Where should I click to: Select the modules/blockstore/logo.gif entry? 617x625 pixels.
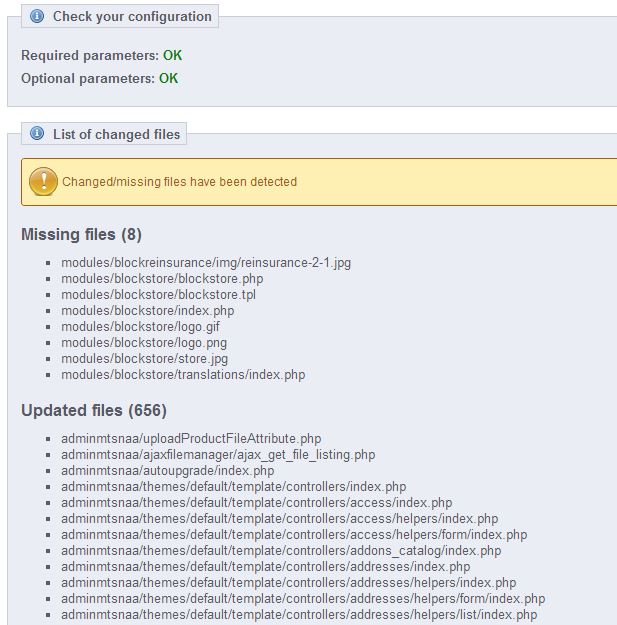tap(139, 327)
